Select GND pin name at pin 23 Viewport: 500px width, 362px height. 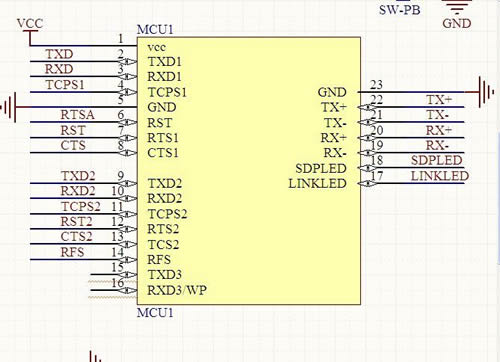(332, 92)
